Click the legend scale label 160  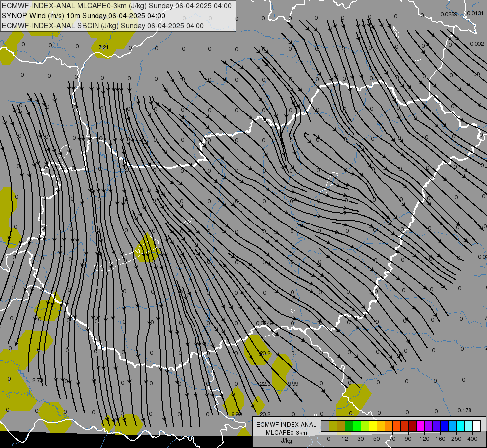(x=440, y=439)
